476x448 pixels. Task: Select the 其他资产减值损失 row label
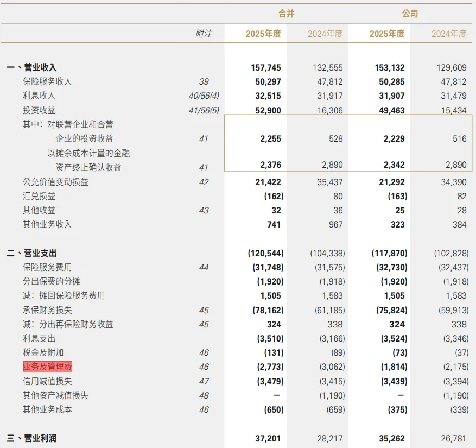55,395
